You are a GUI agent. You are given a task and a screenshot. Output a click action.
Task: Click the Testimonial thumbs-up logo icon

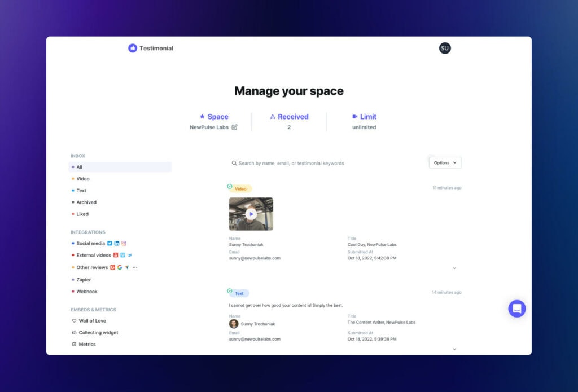(x=133, y=48)
